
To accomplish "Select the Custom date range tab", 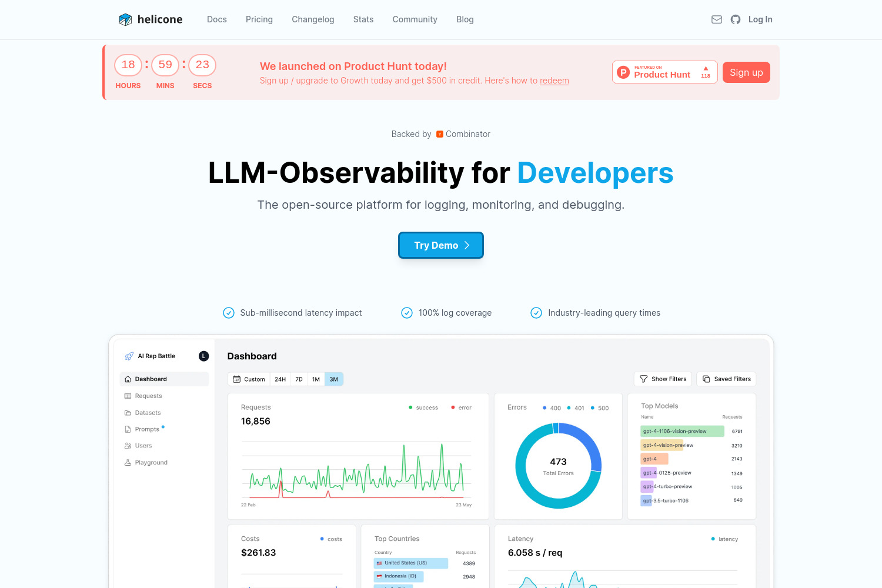I will point(249,379).
